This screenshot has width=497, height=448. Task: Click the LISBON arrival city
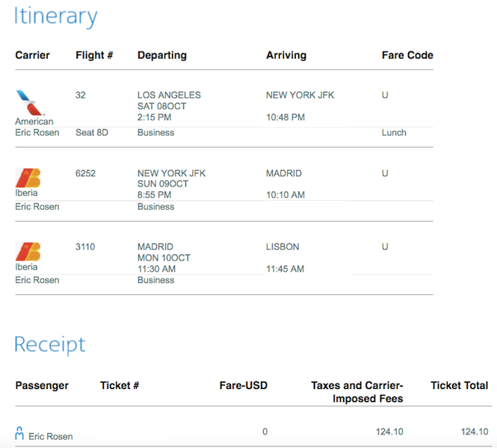coord(283,246)
